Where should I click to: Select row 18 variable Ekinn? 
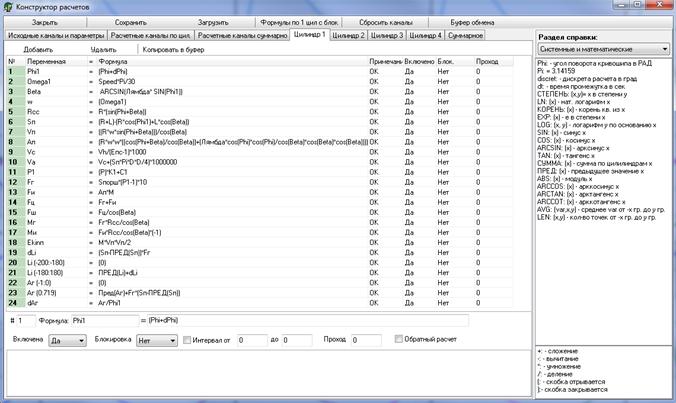35,243
